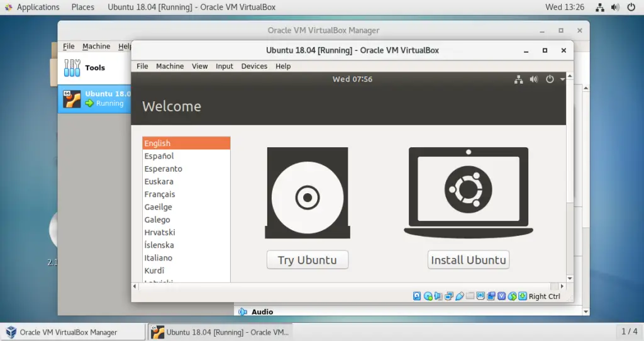
Task: Select the Ubuntu 18.04 VM entry
Action: click(95, 99)
